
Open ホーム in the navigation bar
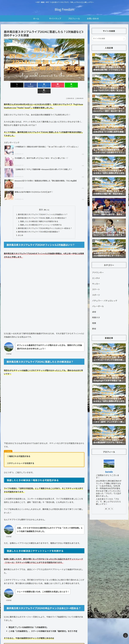tap(36, 18)
